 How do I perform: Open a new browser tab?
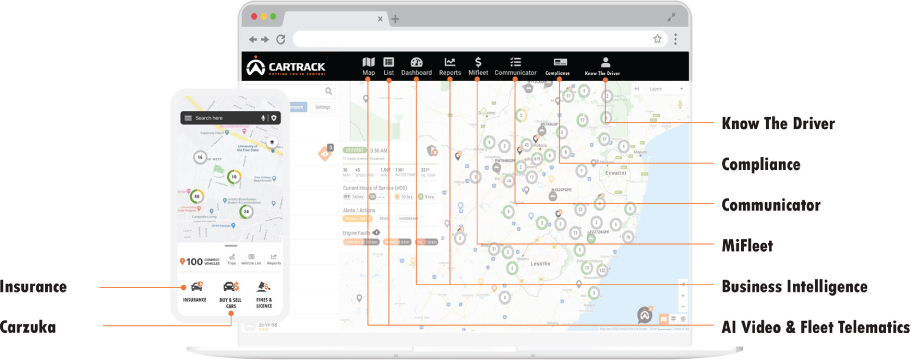tap(396, 19)
